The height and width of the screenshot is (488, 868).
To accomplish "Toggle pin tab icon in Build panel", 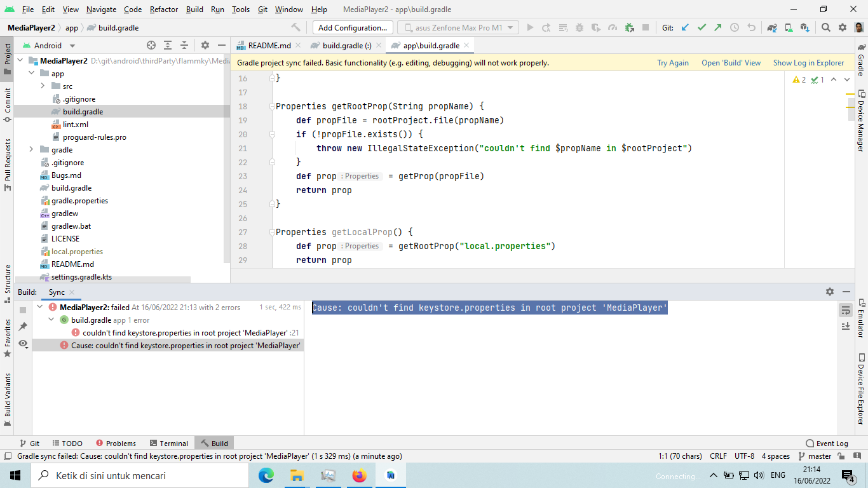I will pos(23,327).
